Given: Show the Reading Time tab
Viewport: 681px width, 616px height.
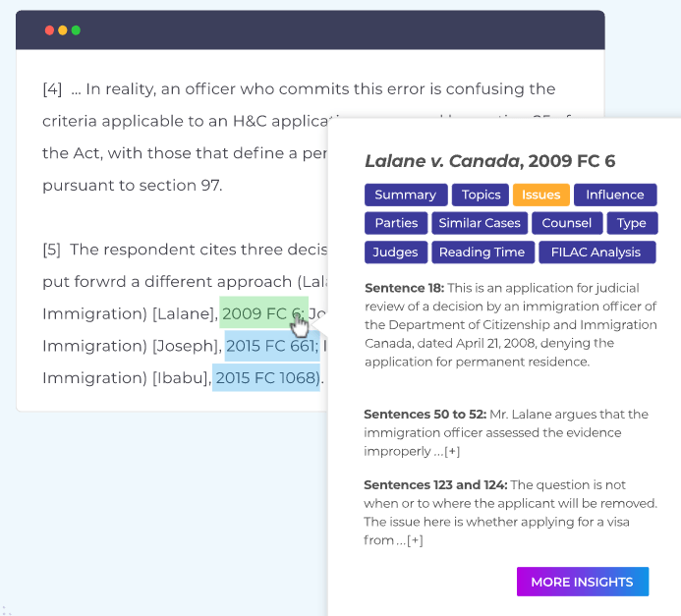Looking at the screenshot, I should click(482, 252).
